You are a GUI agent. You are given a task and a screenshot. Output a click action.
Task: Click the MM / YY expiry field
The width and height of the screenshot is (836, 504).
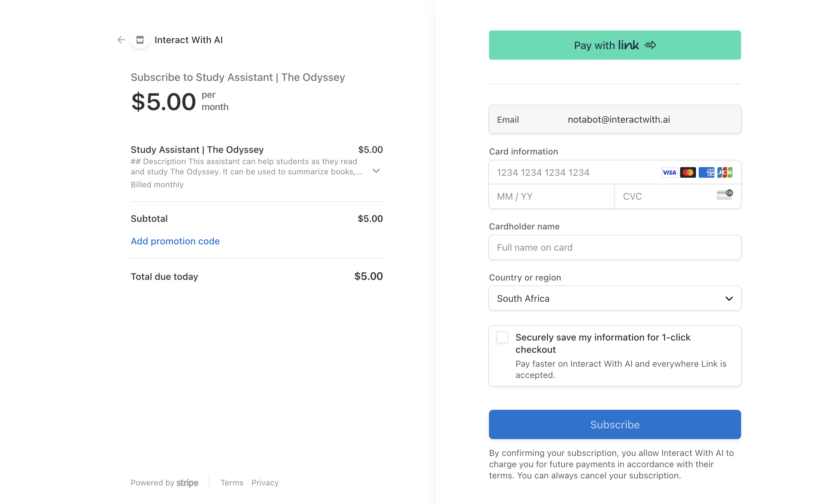[551, 197]
